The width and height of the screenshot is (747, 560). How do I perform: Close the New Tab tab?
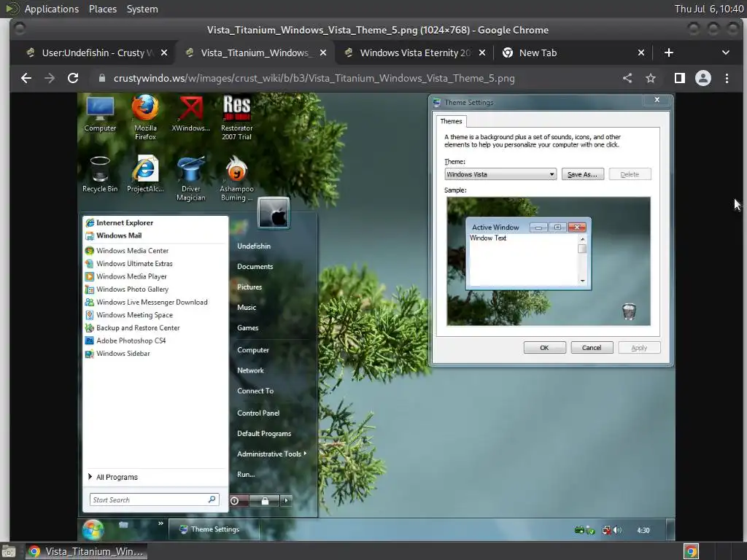coord(641,52)
